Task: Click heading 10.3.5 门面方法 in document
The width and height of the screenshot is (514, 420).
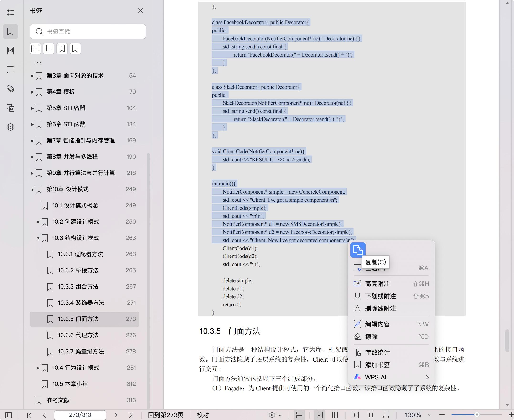Action: [229, 331]
